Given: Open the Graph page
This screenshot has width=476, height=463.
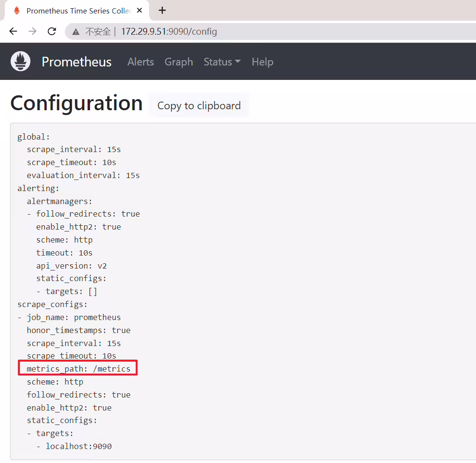Looking at the screenshot, I should point(179,62).
